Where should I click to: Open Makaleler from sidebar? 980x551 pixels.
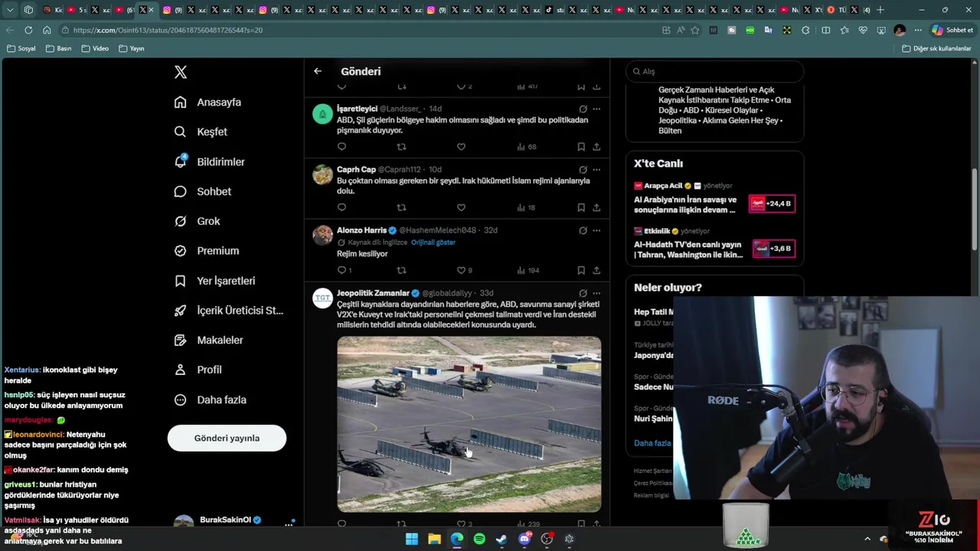coord(208,340)
